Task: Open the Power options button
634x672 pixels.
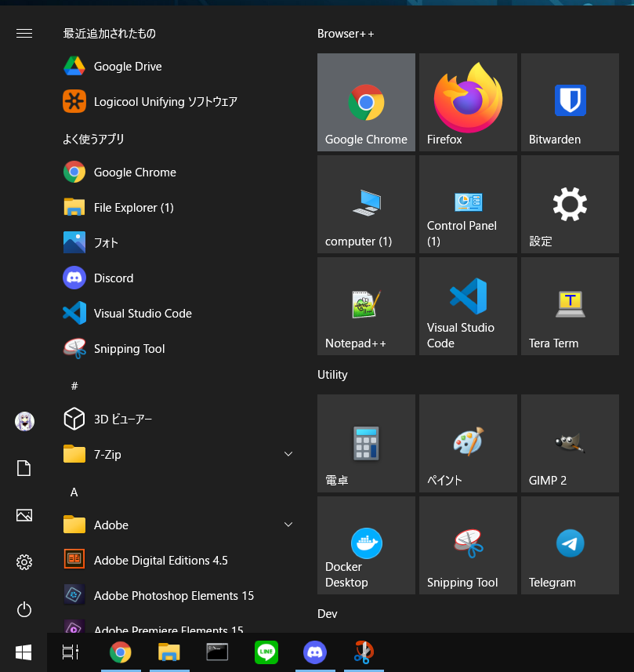Action: (x=24, y=609)
